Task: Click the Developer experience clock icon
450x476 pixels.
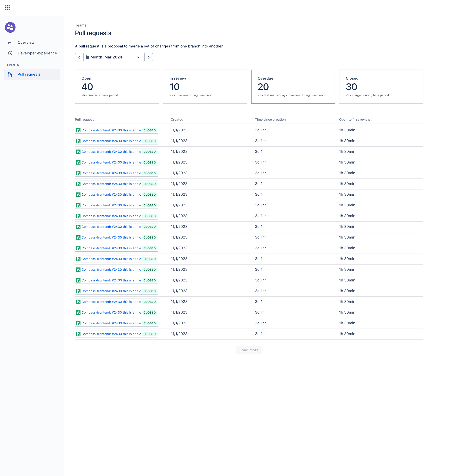Action: [x=10, y=53]
